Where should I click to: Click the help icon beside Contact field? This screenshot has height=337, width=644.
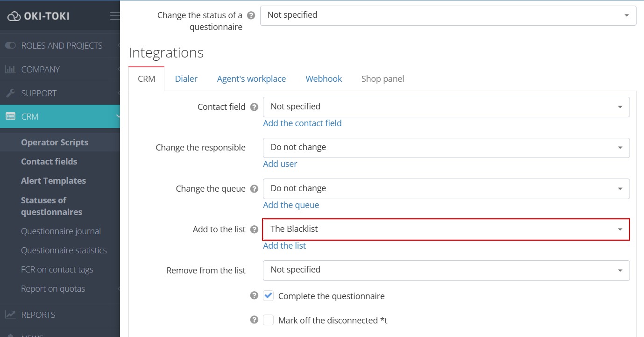point(254,107)
